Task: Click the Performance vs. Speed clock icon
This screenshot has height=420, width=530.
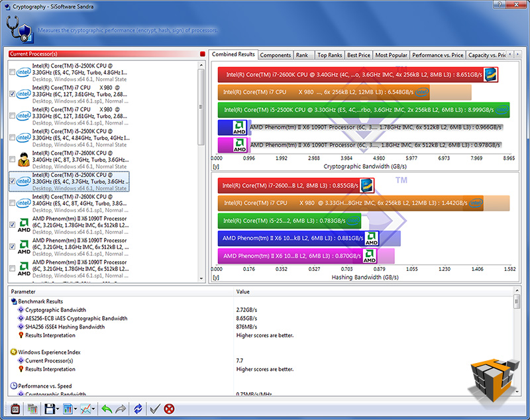Action: pos(14,386)
